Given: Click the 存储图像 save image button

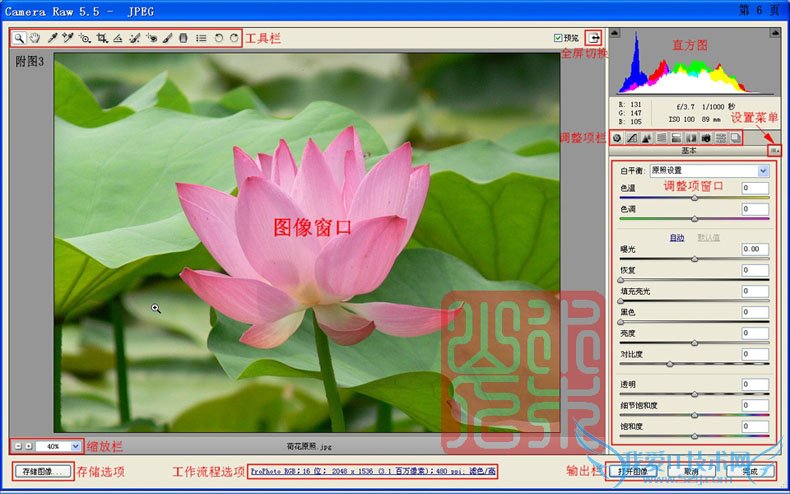Looking at the screenshot, I should [42, 470].
